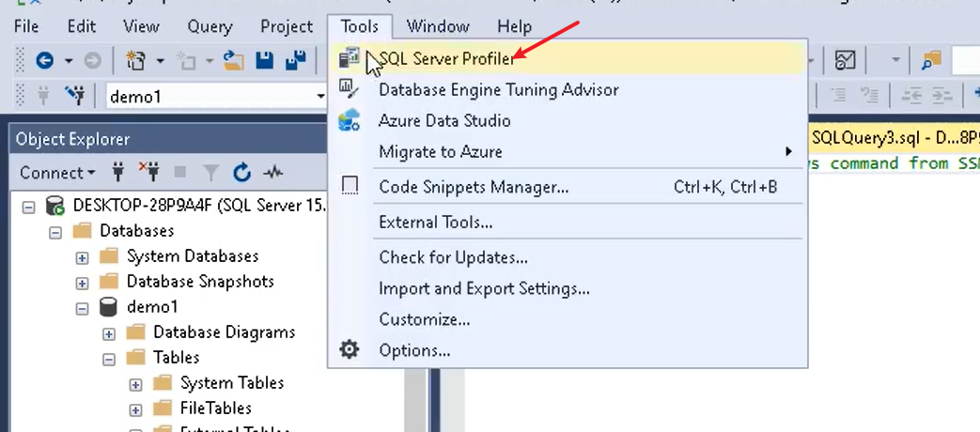Open the Navigate Backward history dropdown arrow
980x432 pixels.
tap(69, 61)
